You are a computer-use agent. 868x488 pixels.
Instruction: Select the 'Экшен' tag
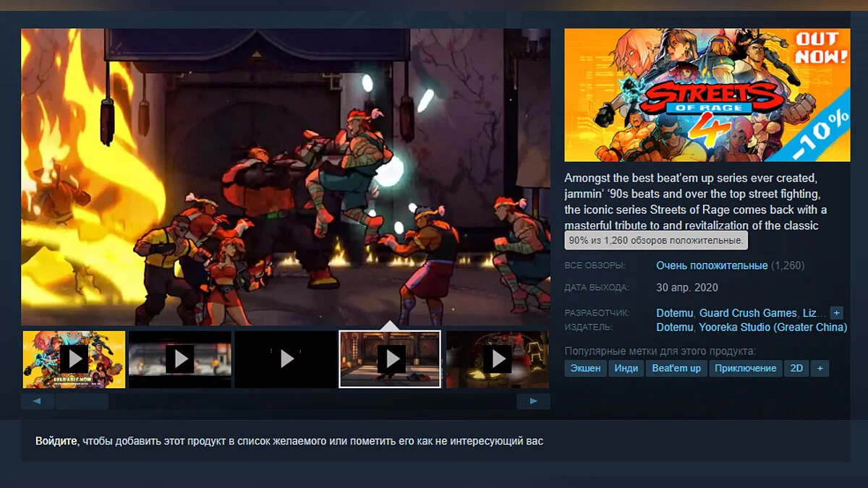585,368
